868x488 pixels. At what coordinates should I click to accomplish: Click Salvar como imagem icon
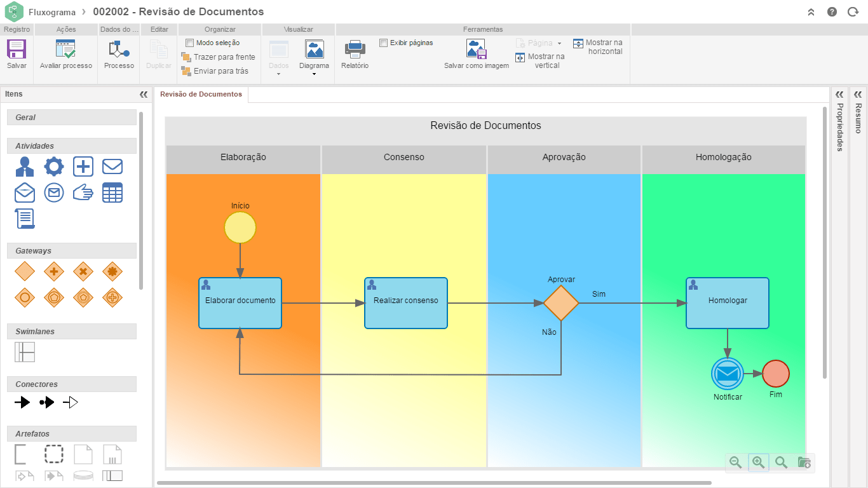476,49
